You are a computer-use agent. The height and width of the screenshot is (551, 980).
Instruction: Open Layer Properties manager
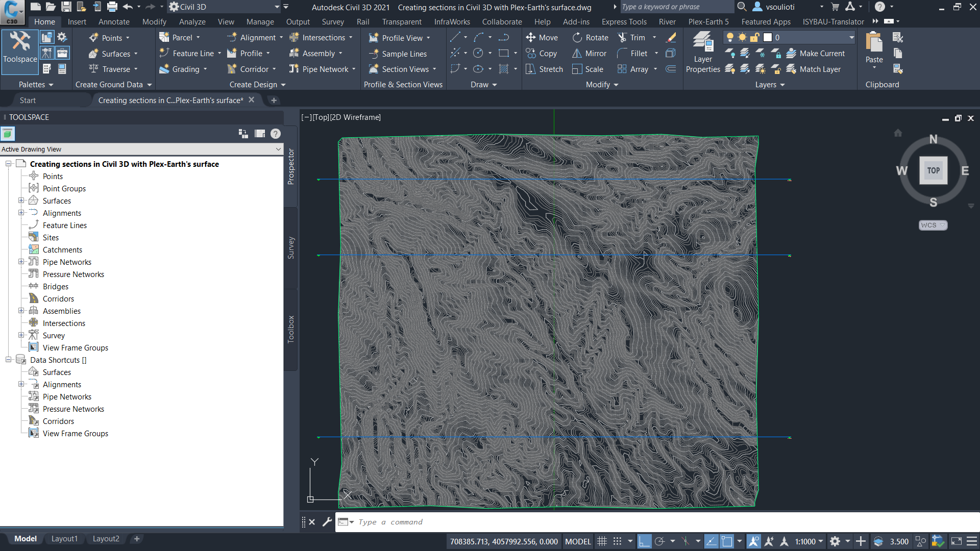point(703,52)
